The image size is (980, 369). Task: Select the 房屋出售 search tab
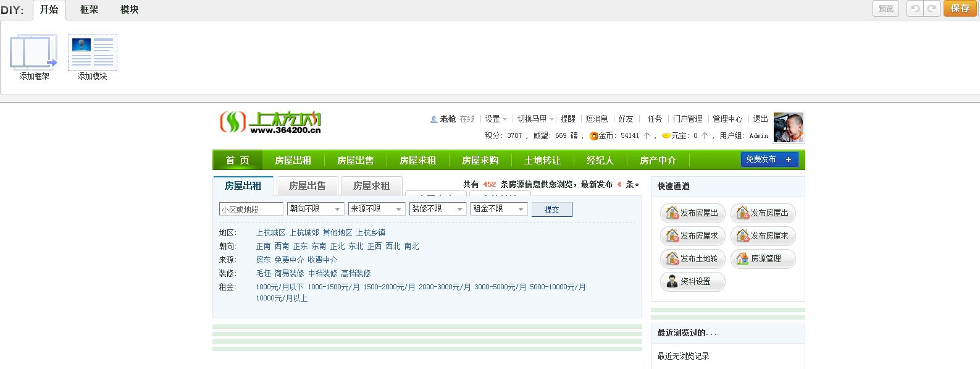pyautogui.click(x=307, y=185)
